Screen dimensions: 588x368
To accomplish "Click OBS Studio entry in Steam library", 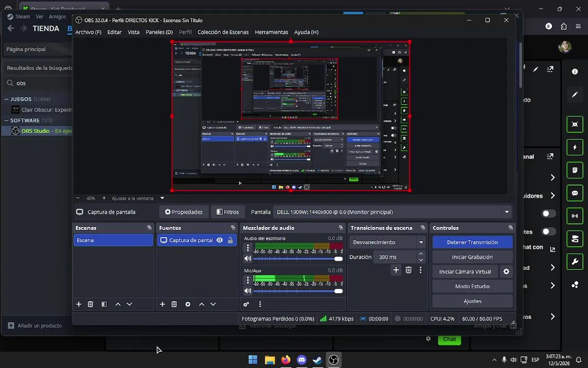I will point(37,131).
